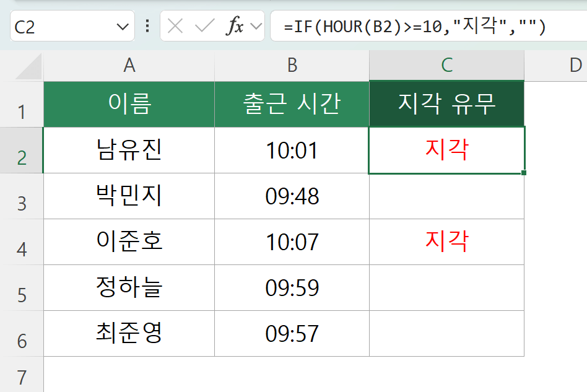Select column A header
Image resolution: width=587 pixels, height=392 pixels.
(129, 64)
